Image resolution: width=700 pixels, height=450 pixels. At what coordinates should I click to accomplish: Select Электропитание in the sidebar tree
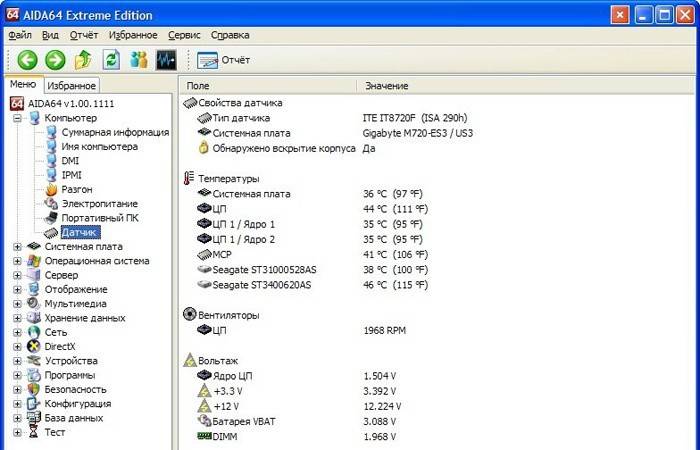99,203
